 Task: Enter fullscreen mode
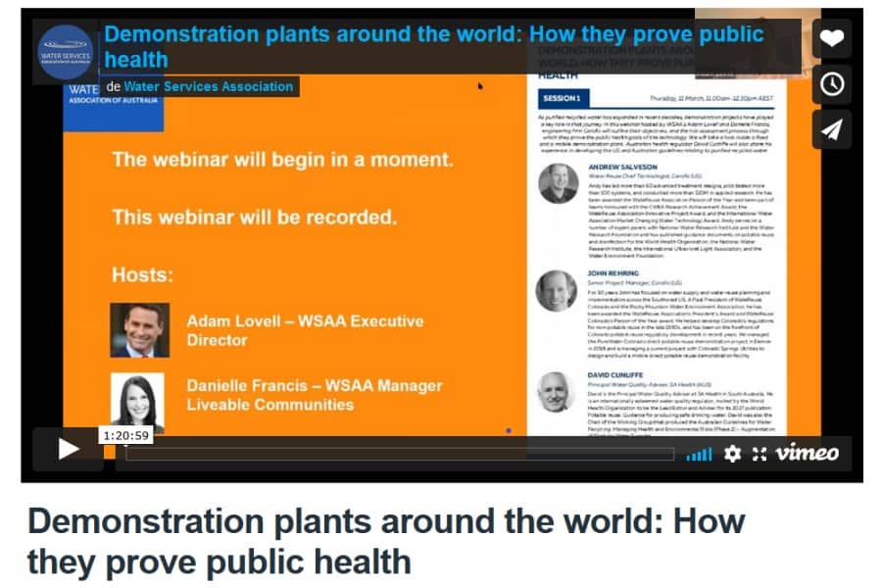(759, 454)
